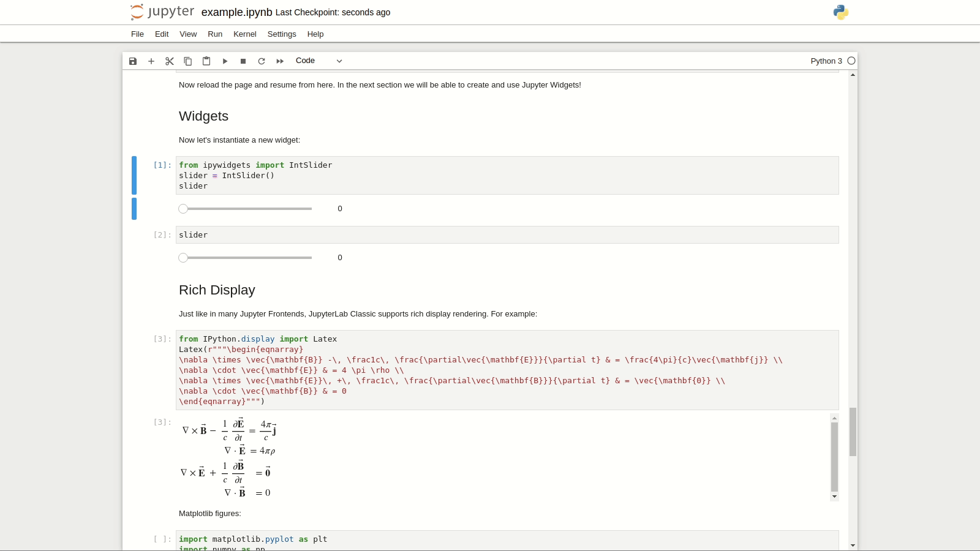Viewport: 980px width, 551px height.
Task: Click 'Just like in many Jupyter Frontends' paragraph
Action: pyautogui.click(x=358, y=314)
